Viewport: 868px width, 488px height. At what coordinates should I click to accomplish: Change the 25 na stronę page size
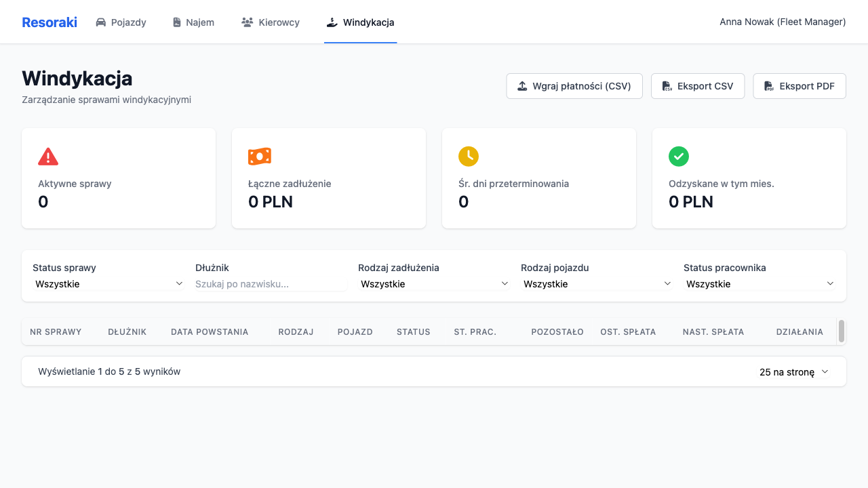point(794,372)
